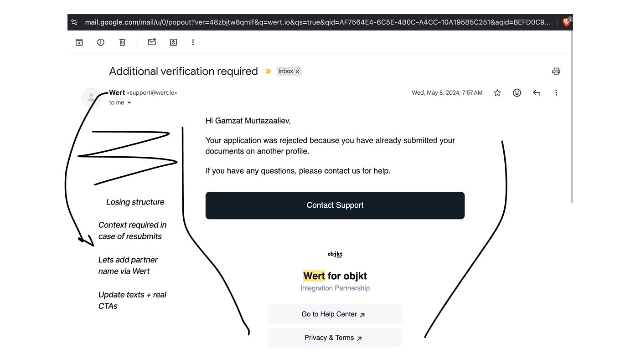Click the Contact Support button
The width and height of the screenshot is (641, 364).
[335, 205]
